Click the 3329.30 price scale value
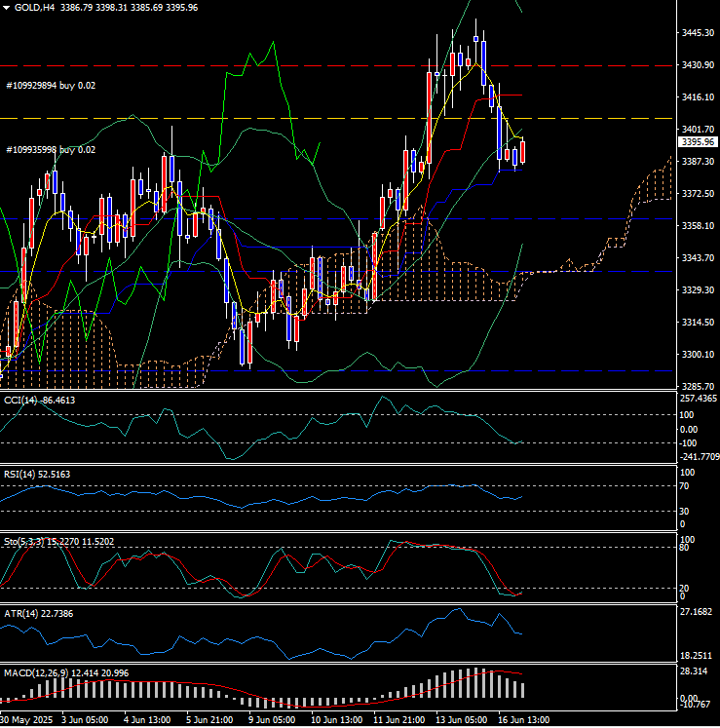 coord(698,289)
